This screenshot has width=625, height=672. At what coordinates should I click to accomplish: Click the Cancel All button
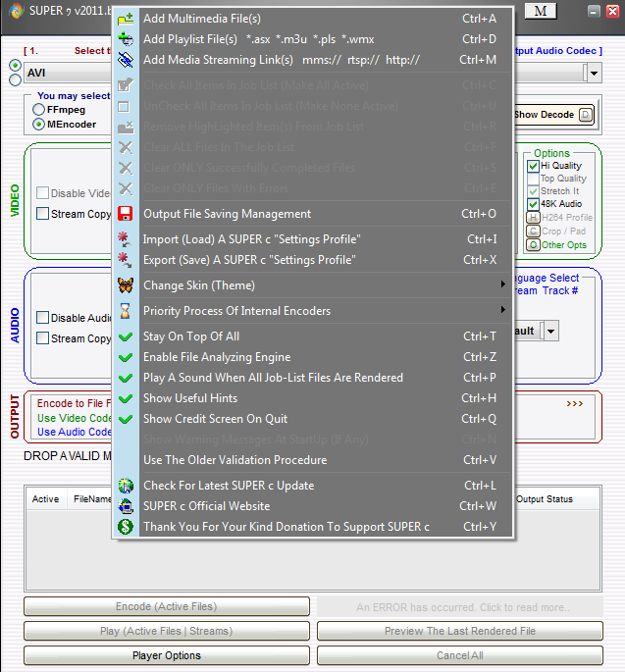click(460, 655)
